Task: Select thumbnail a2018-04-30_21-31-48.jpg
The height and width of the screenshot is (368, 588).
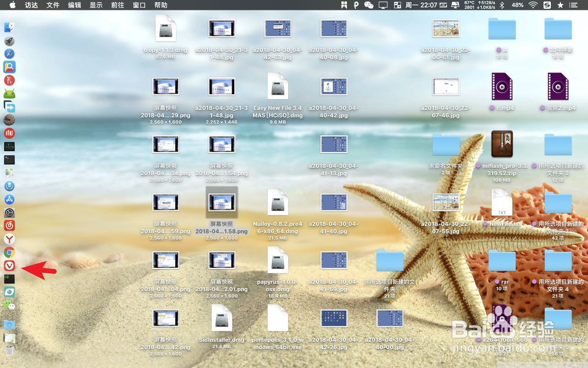Action: (222, 87)
